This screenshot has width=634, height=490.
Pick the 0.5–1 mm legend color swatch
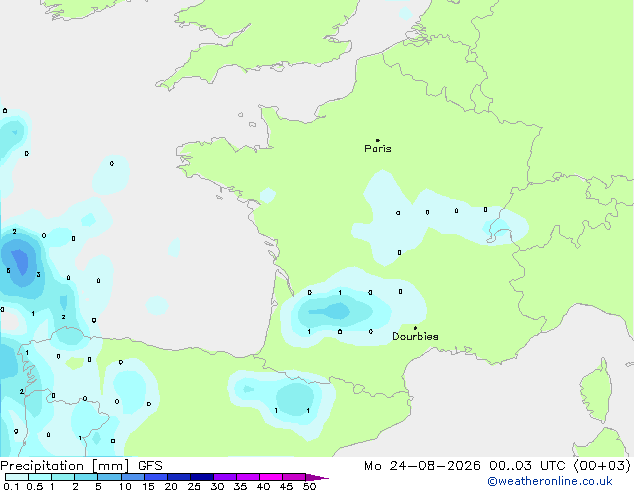(40, 477)
